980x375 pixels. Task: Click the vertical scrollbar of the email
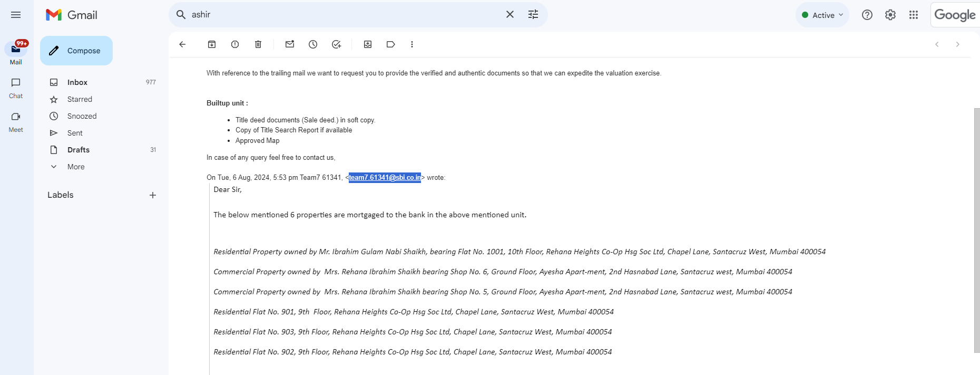(977, 230)
